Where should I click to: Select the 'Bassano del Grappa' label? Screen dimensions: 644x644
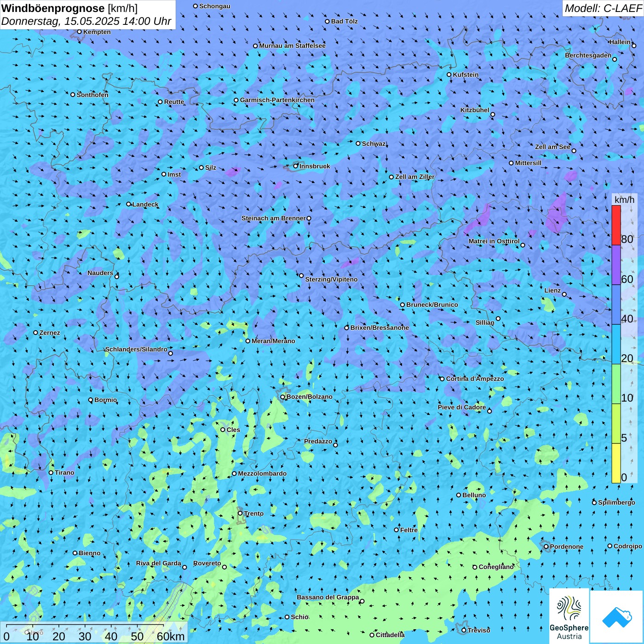tap(328, 598)
